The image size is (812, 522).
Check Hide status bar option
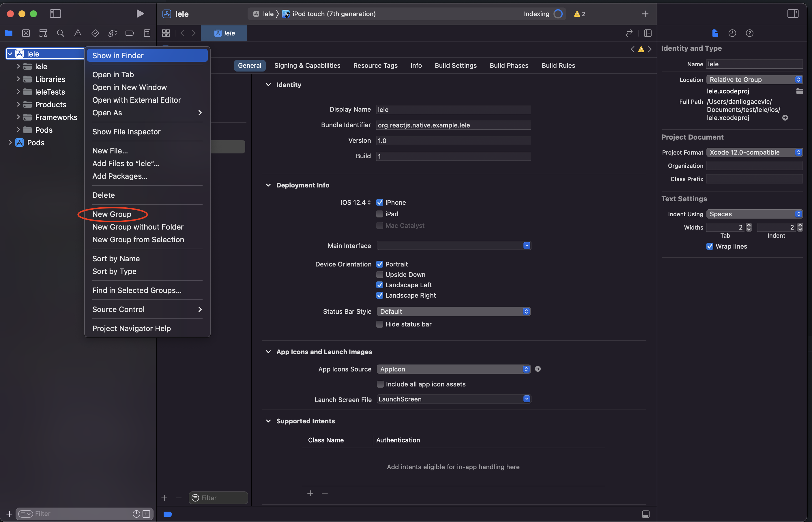[x=379, y=324]
